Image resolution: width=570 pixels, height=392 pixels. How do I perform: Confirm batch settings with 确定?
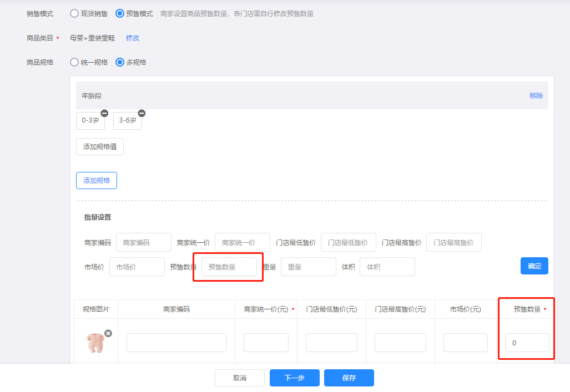[x=534, y=266]
